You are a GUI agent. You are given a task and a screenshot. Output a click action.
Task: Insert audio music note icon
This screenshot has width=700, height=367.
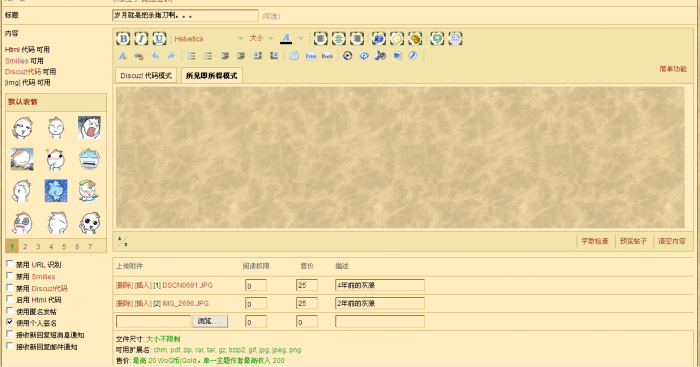point(380,56)
